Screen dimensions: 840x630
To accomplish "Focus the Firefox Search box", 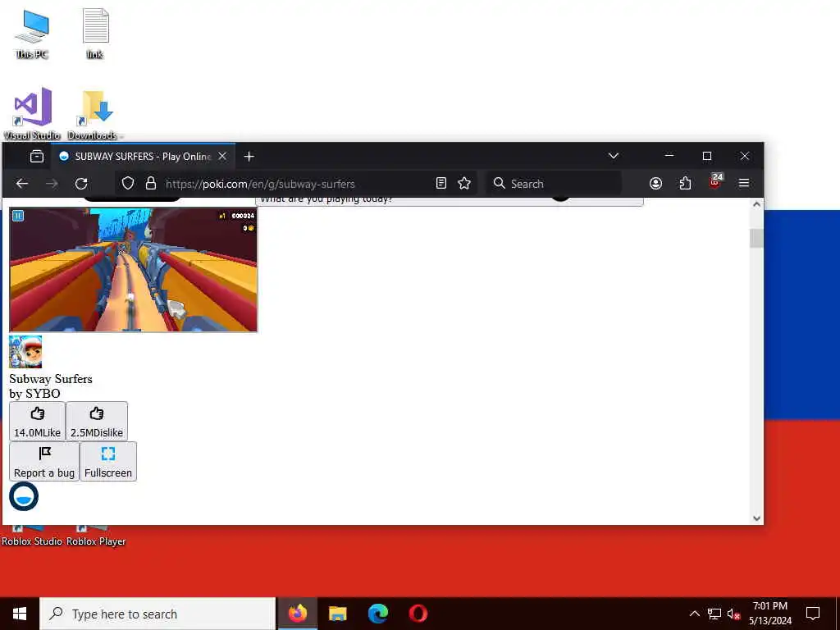I will pos(554,184).
